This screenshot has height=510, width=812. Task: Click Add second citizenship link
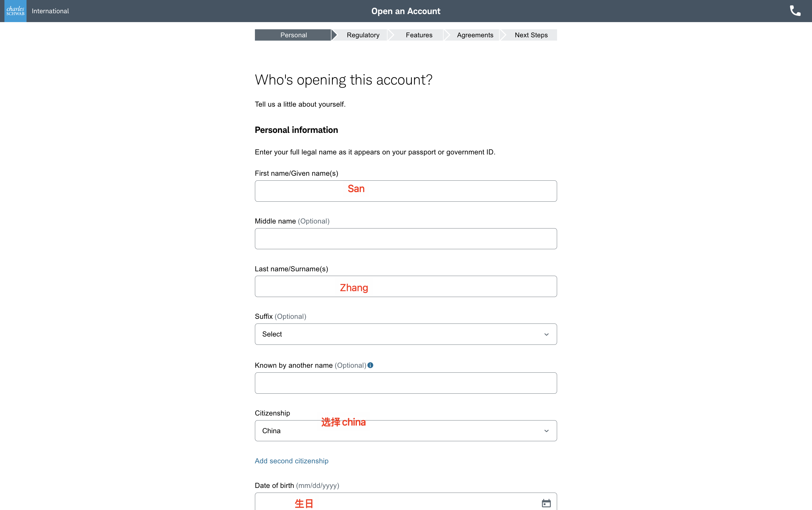pos(291,461)
